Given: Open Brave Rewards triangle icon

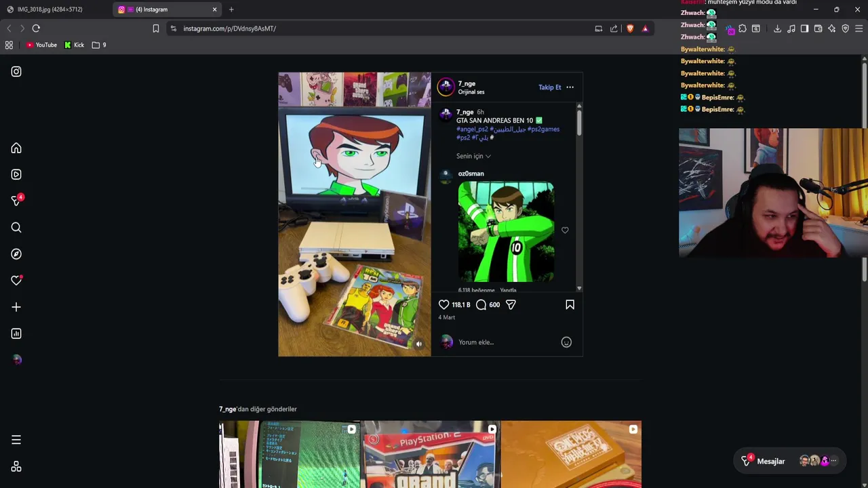Looking at the screenshot, I should (645, 28).
